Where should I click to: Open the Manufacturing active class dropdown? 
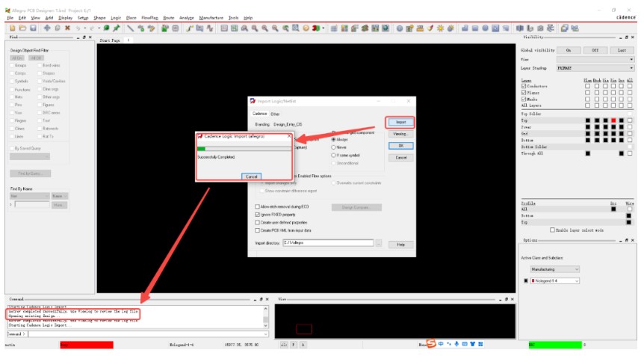click(554, 269)
